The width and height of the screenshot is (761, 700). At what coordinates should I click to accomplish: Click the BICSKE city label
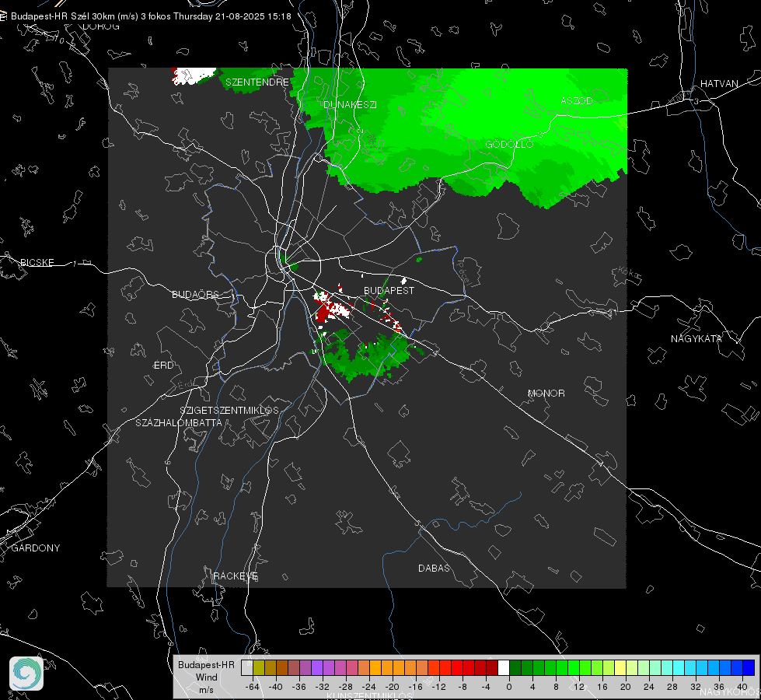tap(37, 262)
